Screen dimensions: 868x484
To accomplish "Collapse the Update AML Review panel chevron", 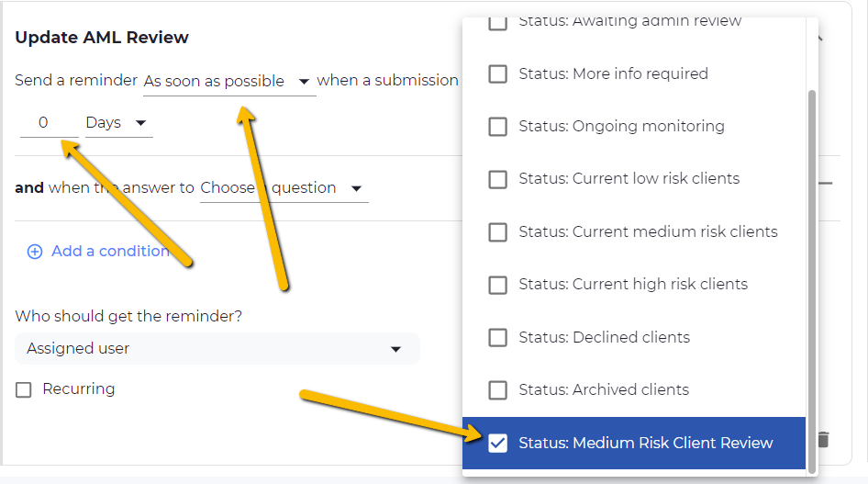I will 818,38.
